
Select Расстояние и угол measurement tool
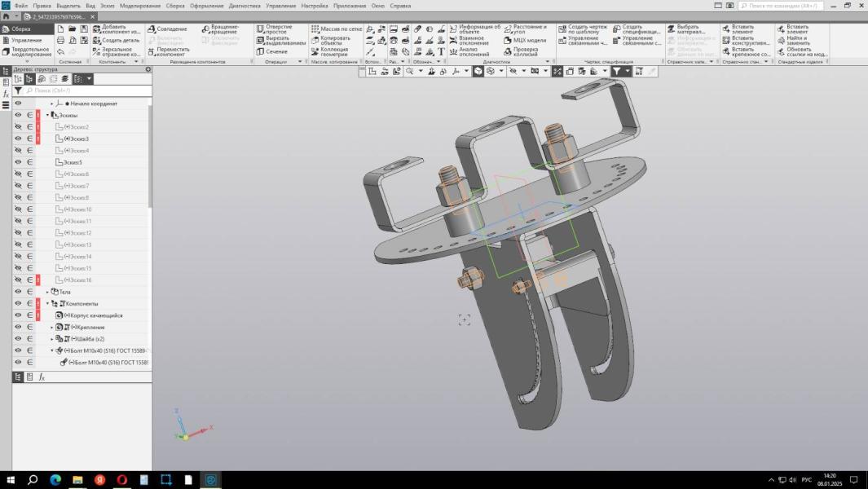pos(526,29)
